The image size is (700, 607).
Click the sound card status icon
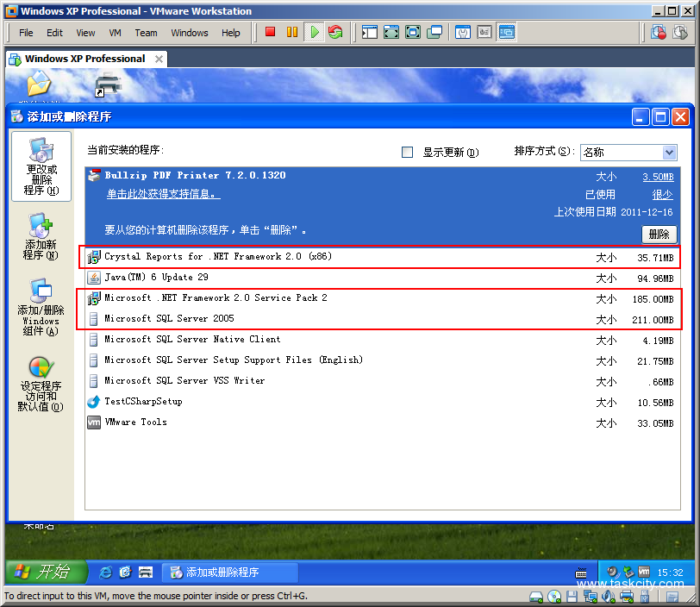tap(609, 597)
